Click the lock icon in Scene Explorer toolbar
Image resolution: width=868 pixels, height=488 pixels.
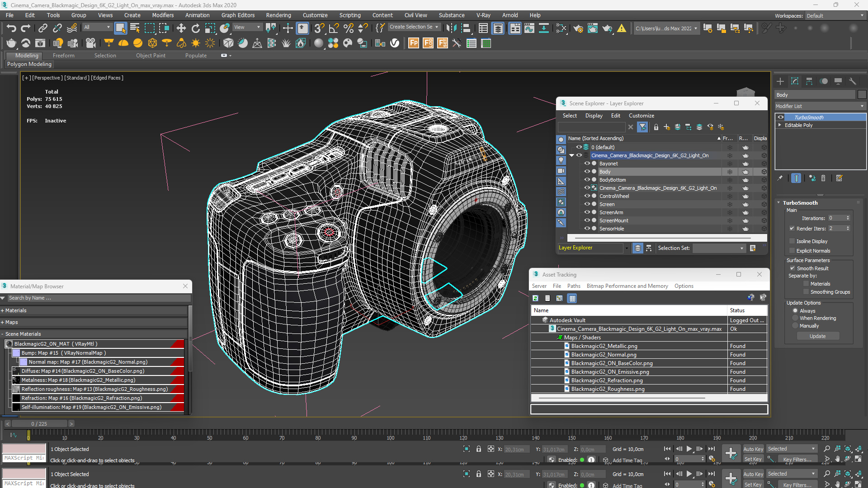656,127
